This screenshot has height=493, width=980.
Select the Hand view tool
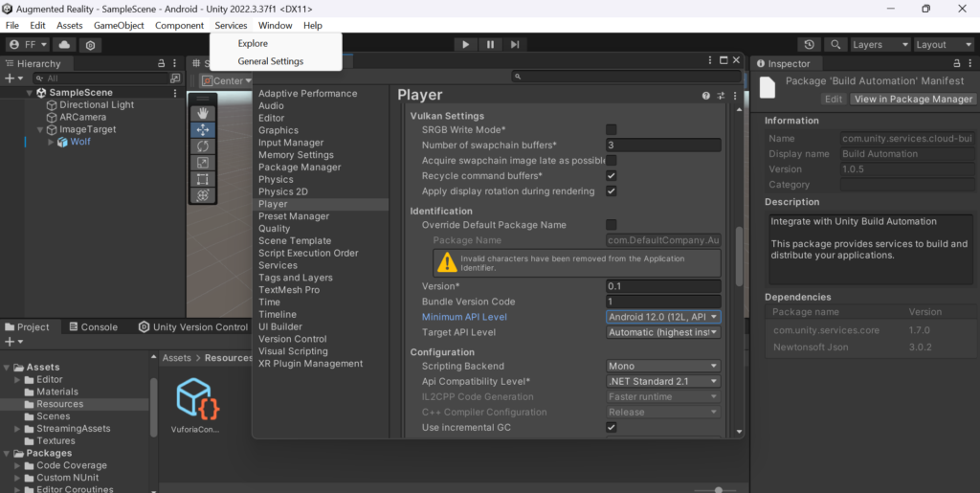tap(203, 114)
